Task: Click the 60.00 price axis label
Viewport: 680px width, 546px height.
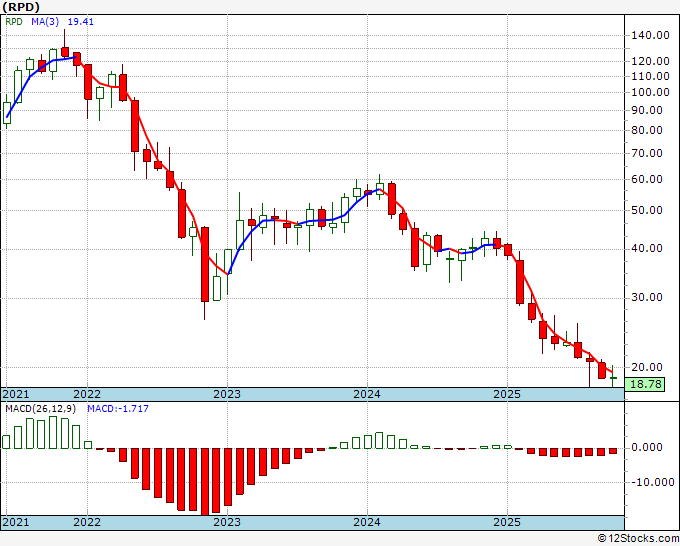Action: click(x=647, y=179)
